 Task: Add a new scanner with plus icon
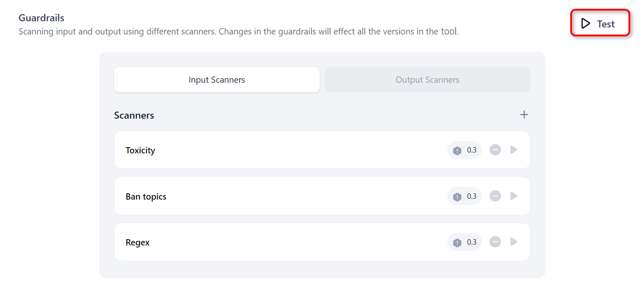[524, 115]
